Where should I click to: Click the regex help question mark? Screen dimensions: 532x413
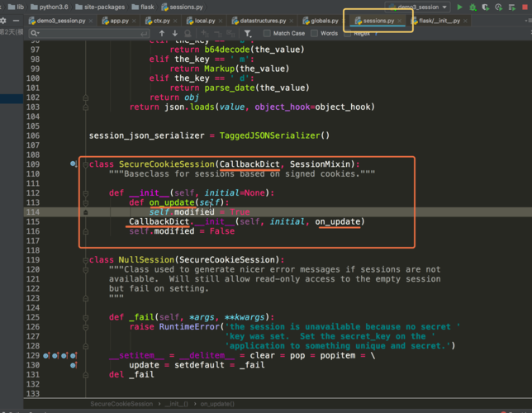tap(376, 34)
